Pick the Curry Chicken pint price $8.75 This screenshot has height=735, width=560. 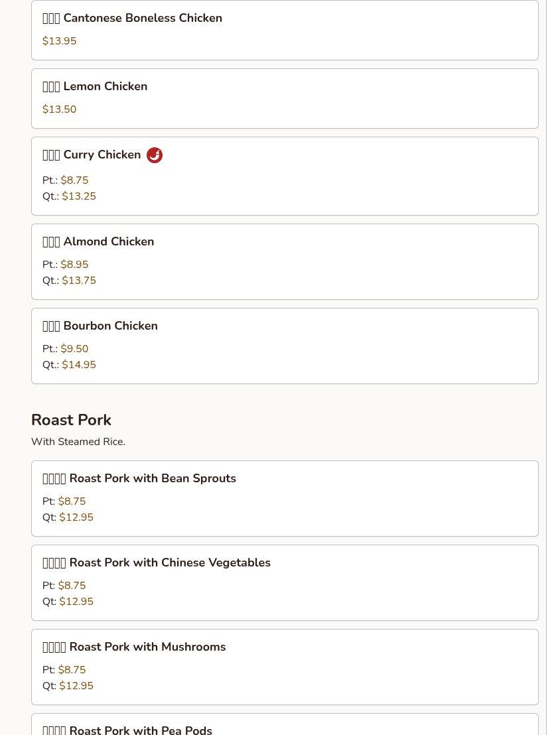pos(74,180)
